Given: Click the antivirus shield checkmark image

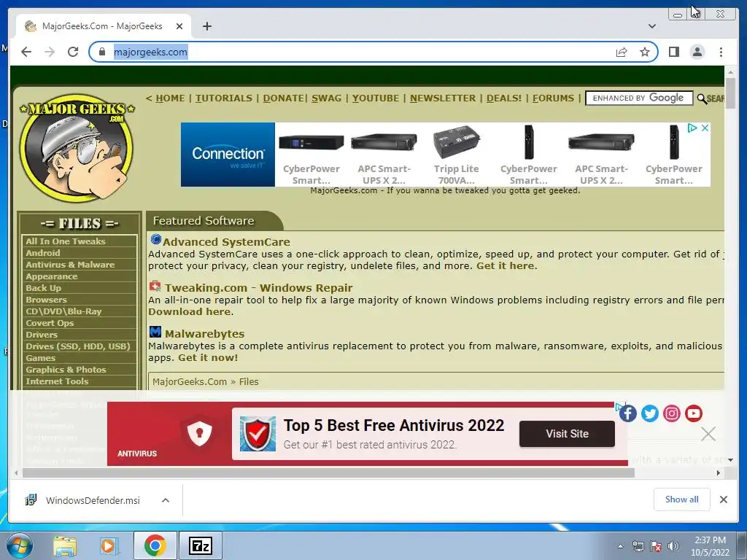Looking at the screenshot, I should pos(258,434).
